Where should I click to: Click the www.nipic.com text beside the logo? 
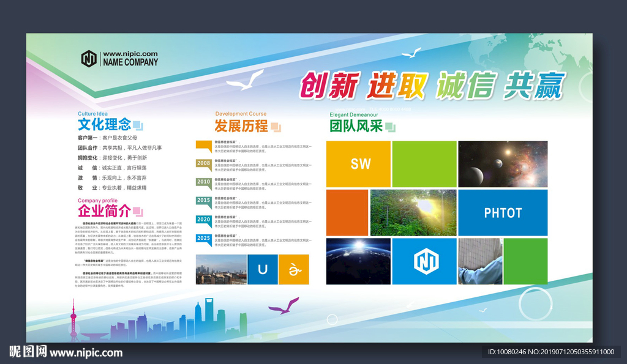(x=130, y=54)
